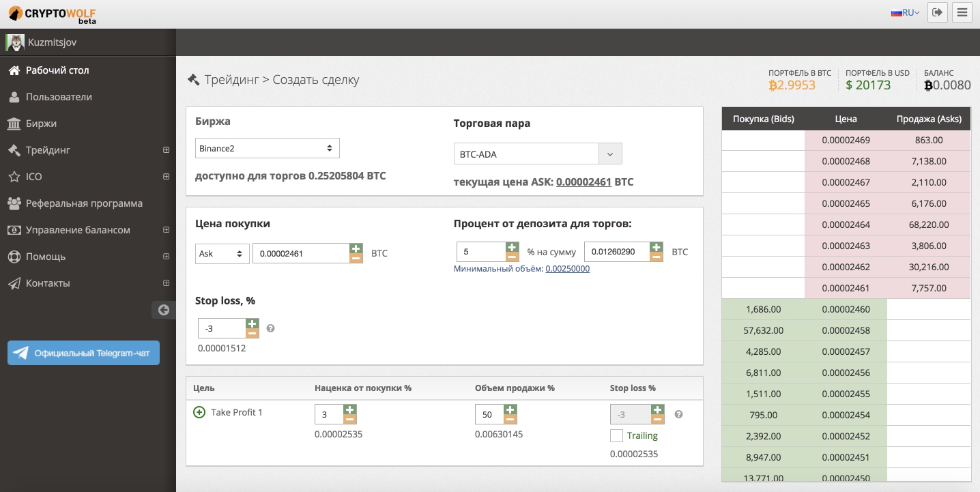Click help icon next to Take Profit stop loss
This screenshot has height=492, width=980.
(678, 414)
